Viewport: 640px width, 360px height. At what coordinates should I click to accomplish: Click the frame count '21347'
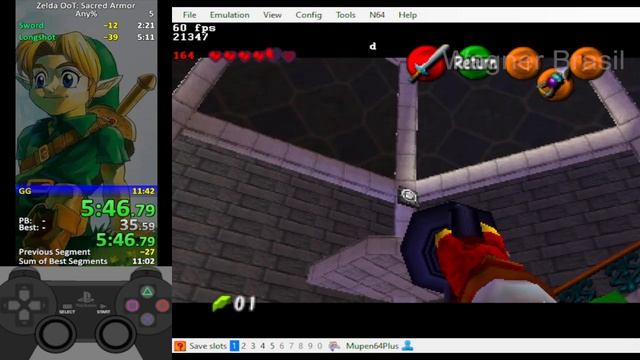coord(190,37)
